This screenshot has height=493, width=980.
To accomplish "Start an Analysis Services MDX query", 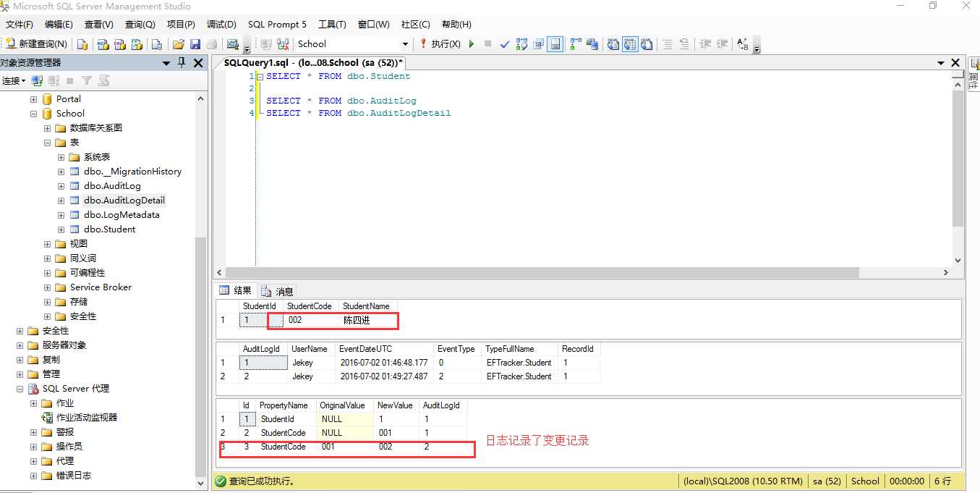I will [103, 44].
